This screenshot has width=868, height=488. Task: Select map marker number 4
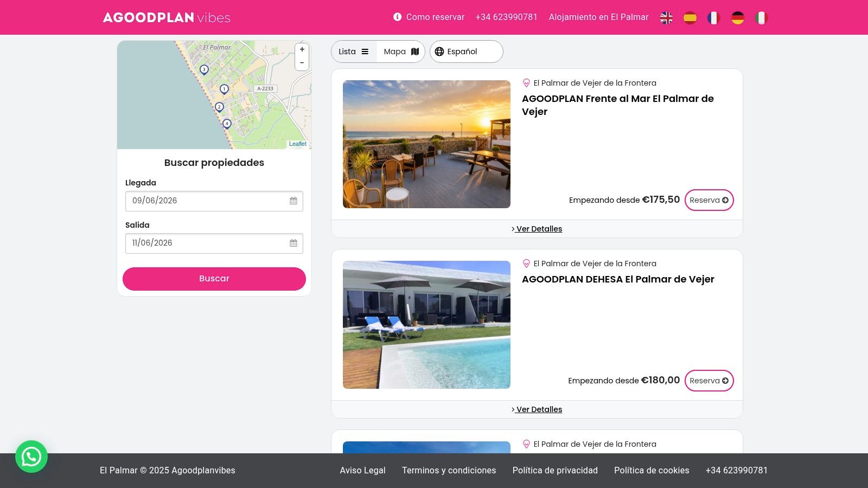pyautogui.click(x=227, y=124)
